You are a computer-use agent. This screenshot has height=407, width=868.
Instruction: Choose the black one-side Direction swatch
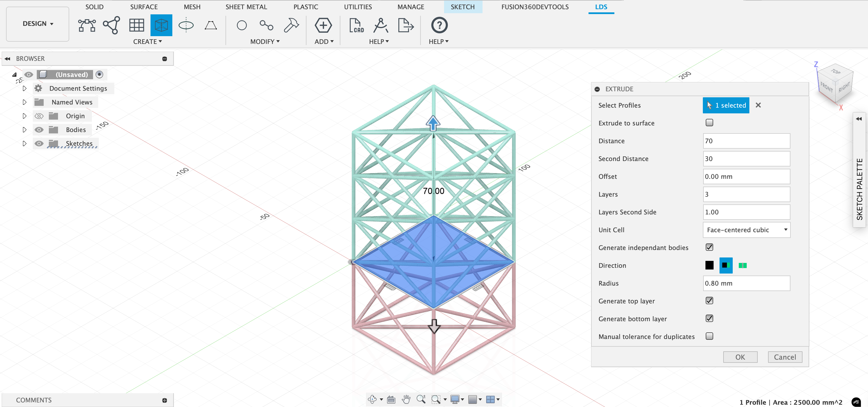coord(709,265)
